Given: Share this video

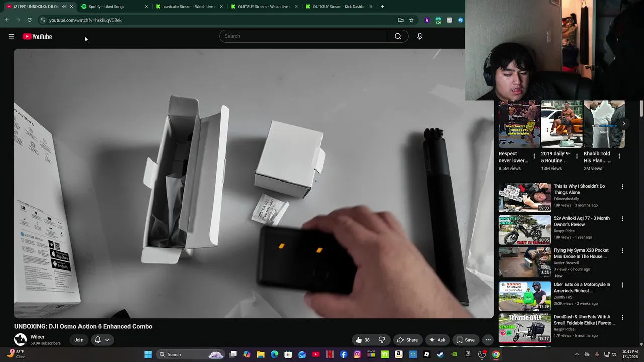Looking at the screenshot, I should [407, 340].
